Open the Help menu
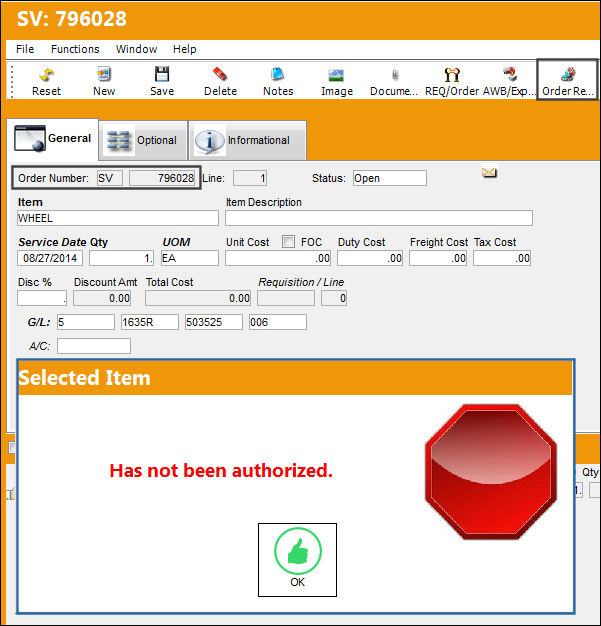Screen dimensions: 601x626 click(x=184, y=49)
